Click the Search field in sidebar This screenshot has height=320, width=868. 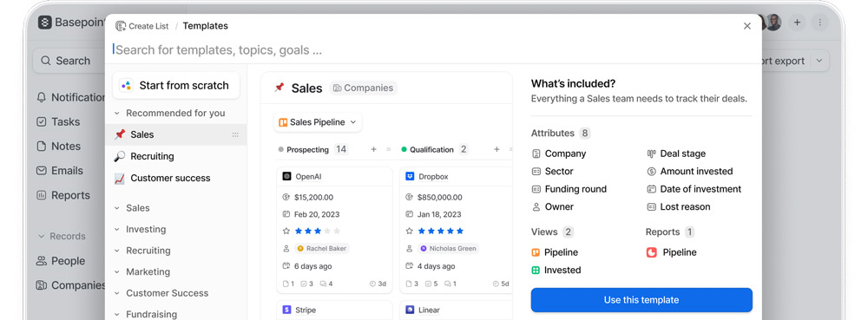point(69,61)
